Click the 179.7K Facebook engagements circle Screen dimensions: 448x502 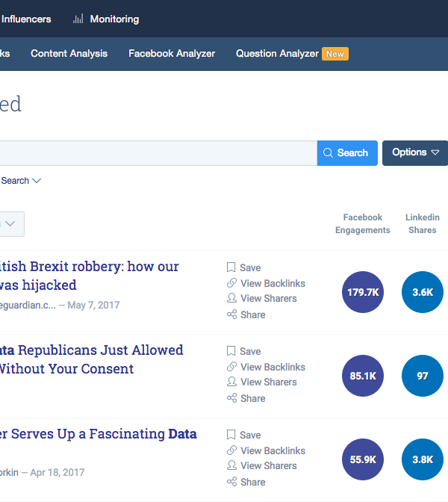[x=363, y=292]
